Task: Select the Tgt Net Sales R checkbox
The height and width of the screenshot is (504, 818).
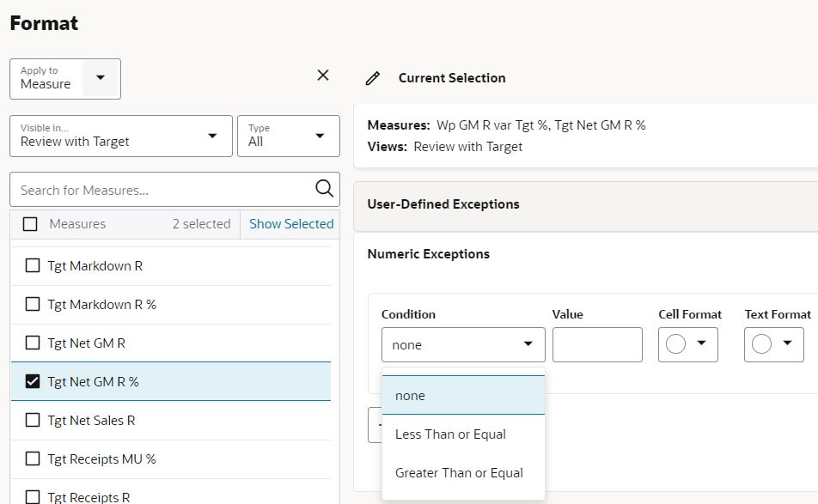Action: point(33,420)
